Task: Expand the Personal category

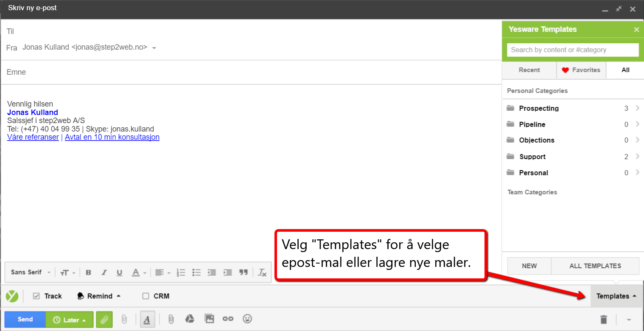Action: point(573,173)
